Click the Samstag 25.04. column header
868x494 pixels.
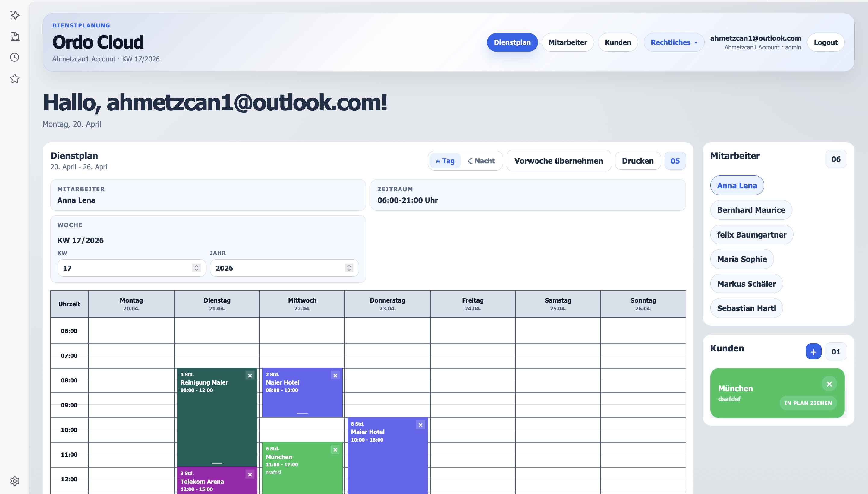[558, 304]
